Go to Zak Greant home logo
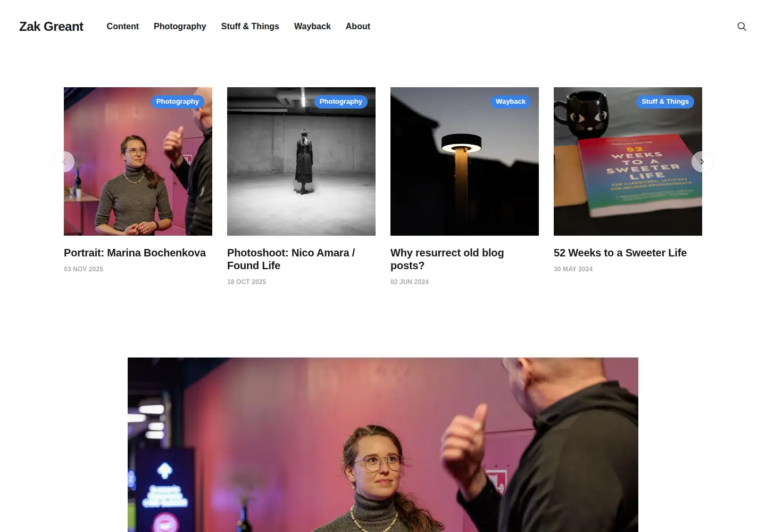 point(51,27)
